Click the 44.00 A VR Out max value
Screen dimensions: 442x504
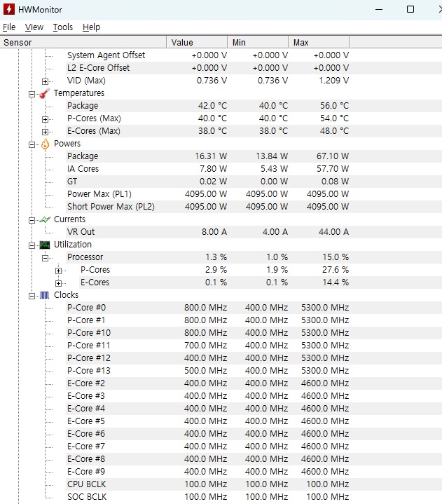(333, 232)
